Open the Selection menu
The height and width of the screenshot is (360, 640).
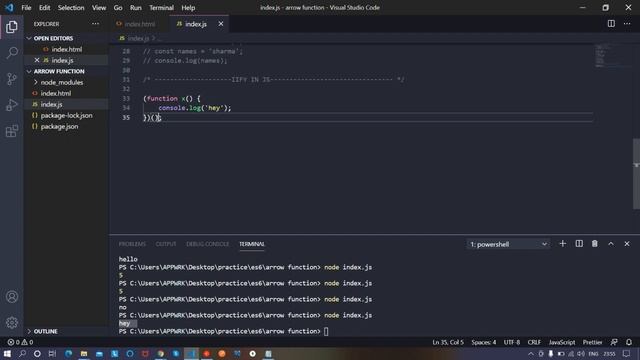pyautogui.click(x=71, y=7)
